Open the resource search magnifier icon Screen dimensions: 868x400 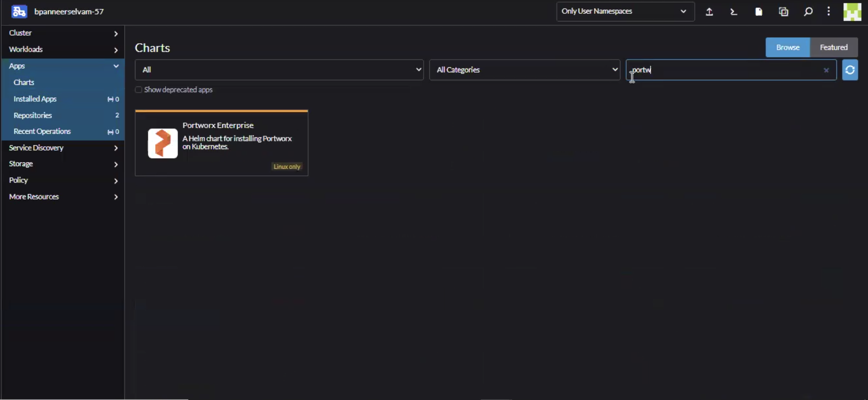pos(808,12)
